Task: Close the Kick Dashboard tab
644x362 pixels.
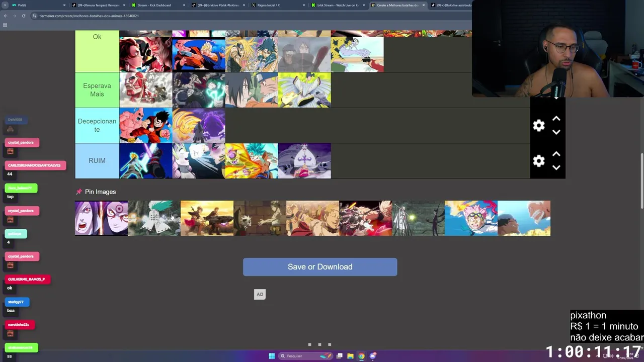Action: [184, 5]
